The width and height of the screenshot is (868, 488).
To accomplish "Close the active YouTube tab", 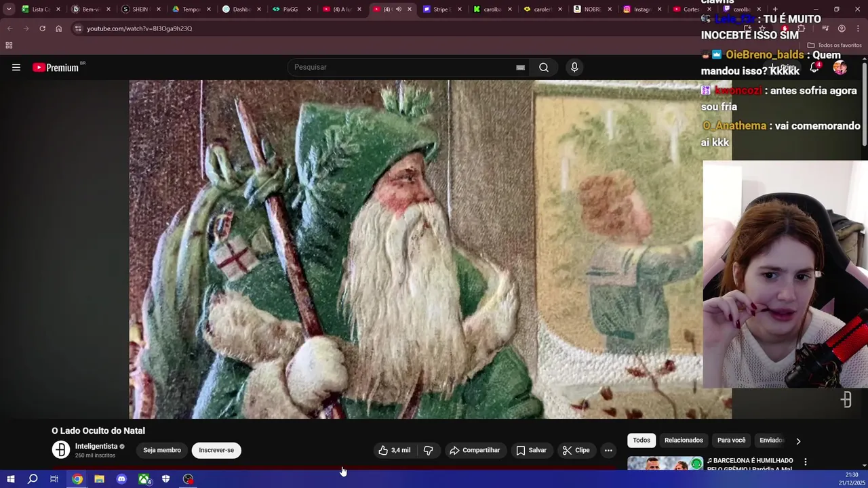I will (x=409, y=9).
